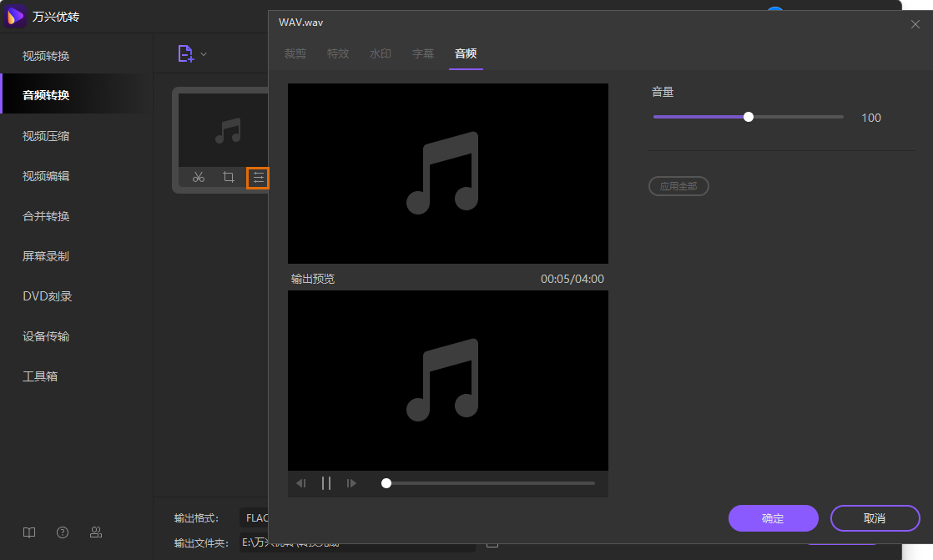Image resolution: width=933 pixels, height=560 pixels.
Task: Click the account/user icon at bottom left
Action: coord(95,532)
